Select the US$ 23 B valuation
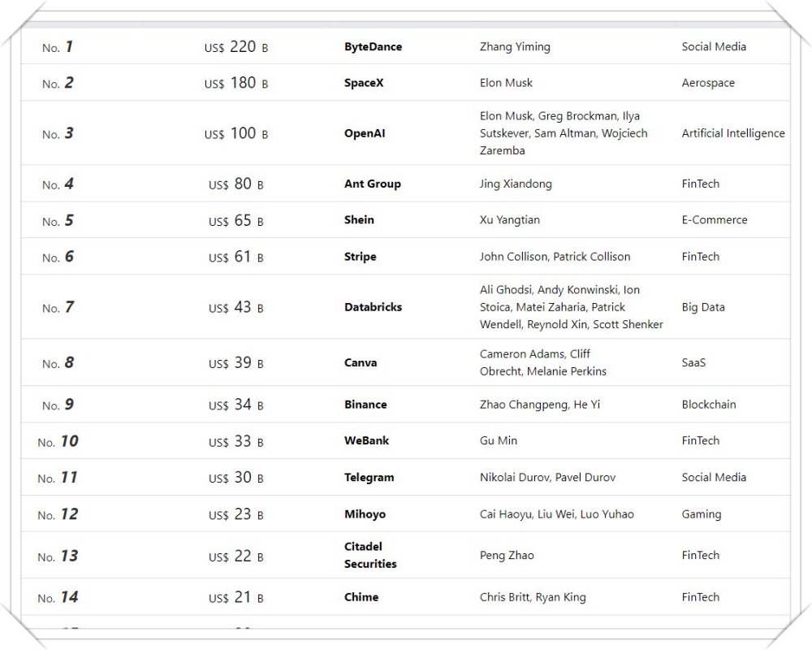The height and width of the screenshot is (650, 812). click(236, 514)
